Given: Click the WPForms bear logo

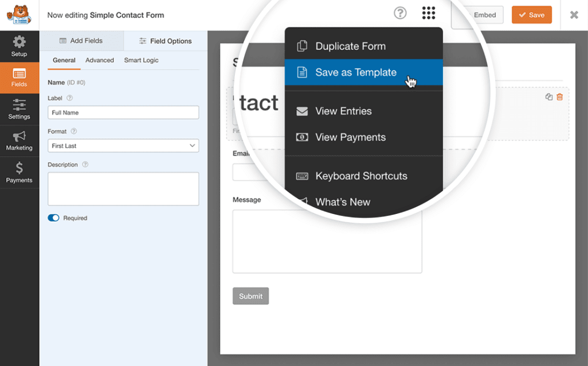Looking at the screenshot, I should (x=19, y=15).
